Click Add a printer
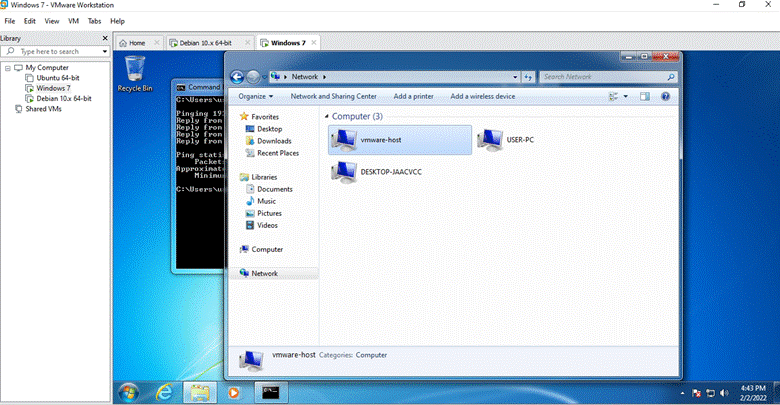The image size is (780, 405). coord(413,97)
